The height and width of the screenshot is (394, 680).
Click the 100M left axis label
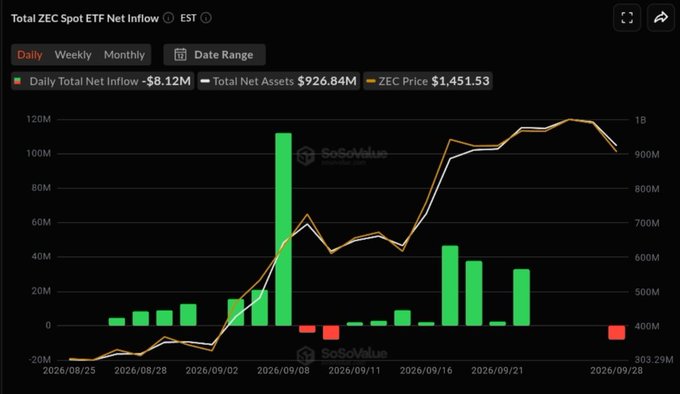38,153
